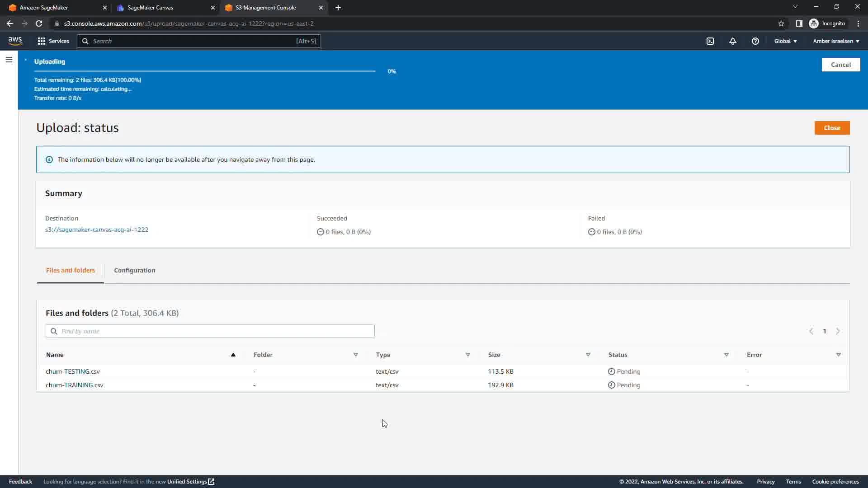Bookmark this page with star icon
Viewport: 868px width, 488px height.
click(x=781, y=23)
